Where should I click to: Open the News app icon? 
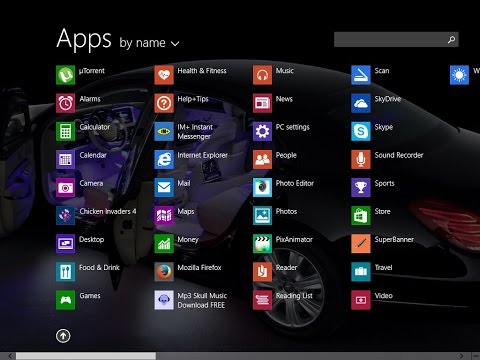[x=262, y=103]
